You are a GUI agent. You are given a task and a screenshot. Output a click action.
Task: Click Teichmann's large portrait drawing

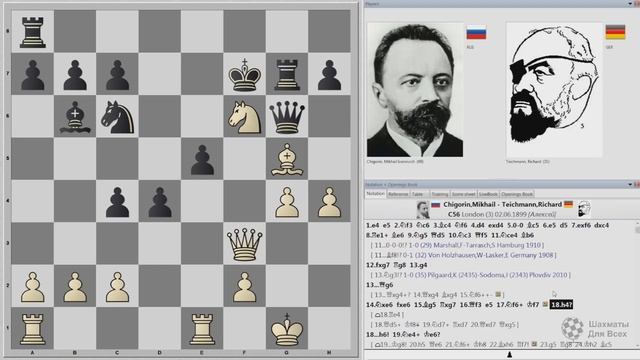[x=554, y=90]
